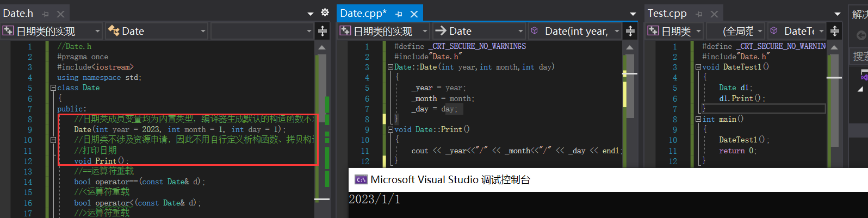The height and width of the screenshot is (218, 868).
Task: Open the DateTest member dropdown in Test.cpp
Action: point(797,31)
